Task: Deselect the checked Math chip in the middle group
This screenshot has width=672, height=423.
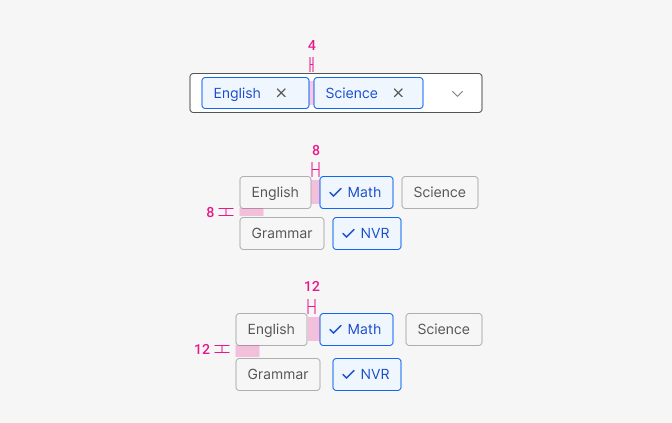Action: [356, 192]
